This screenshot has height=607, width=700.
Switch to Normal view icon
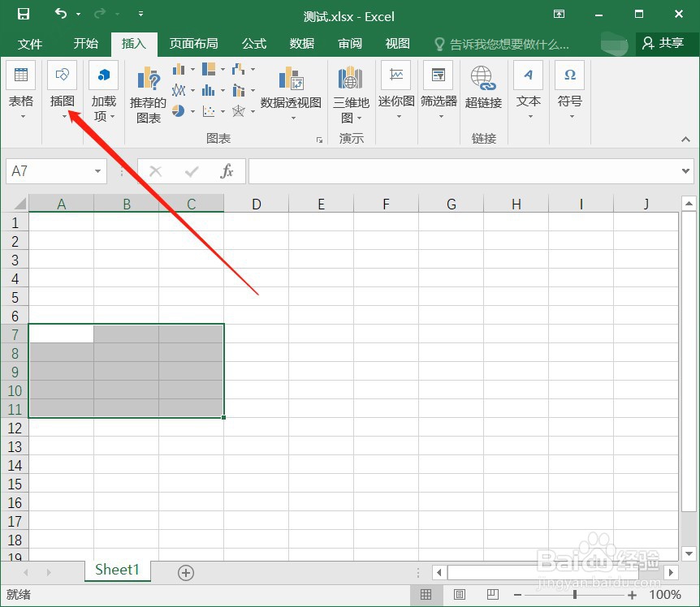pos(426,594)
